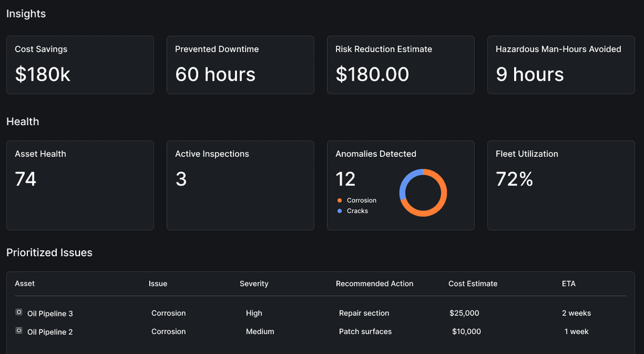Open the Oil Pipeline 2 issue row
644x354 pixels.
(322, 331)
